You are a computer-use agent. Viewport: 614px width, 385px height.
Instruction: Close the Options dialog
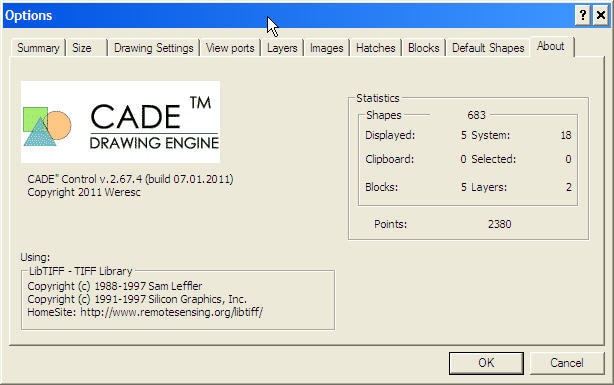(601, 15)
